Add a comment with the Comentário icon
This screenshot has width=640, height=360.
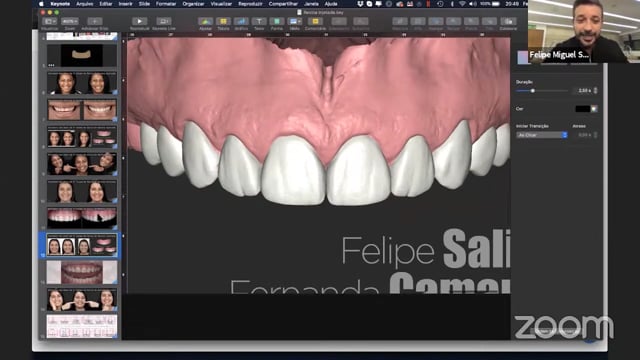[315, 21]
